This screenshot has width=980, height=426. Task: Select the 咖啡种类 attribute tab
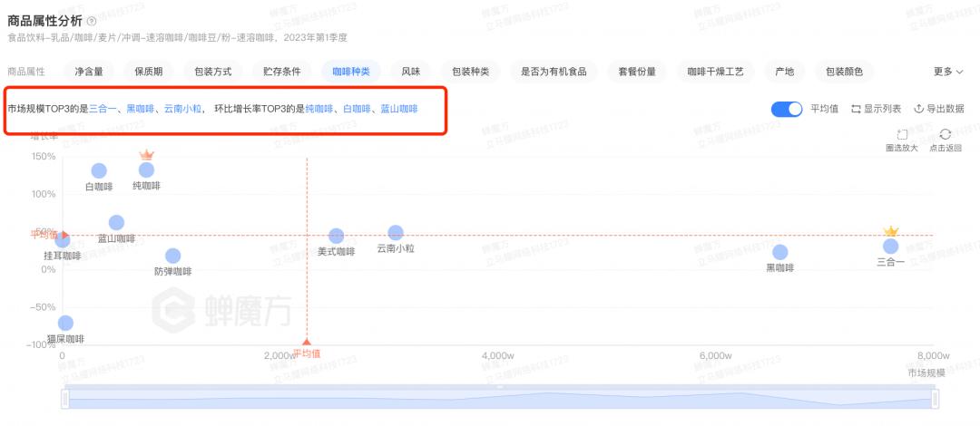[350, 72]
